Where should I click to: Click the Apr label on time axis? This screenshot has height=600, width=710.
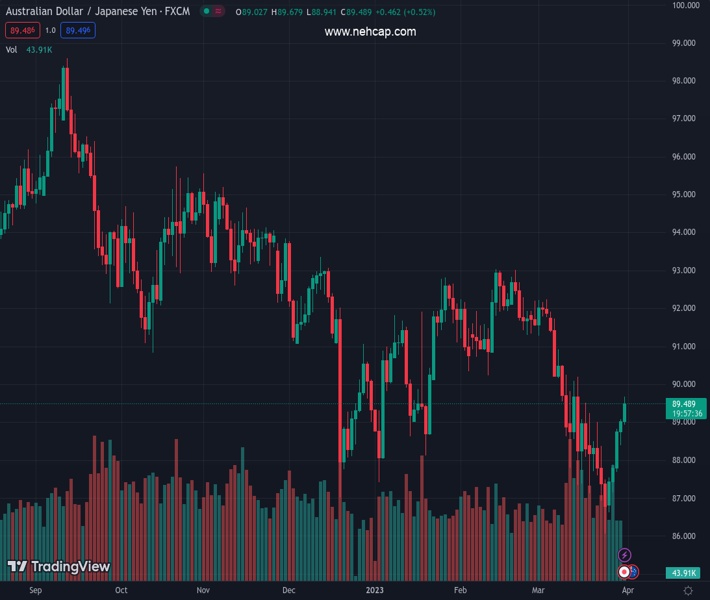(628, 591)
